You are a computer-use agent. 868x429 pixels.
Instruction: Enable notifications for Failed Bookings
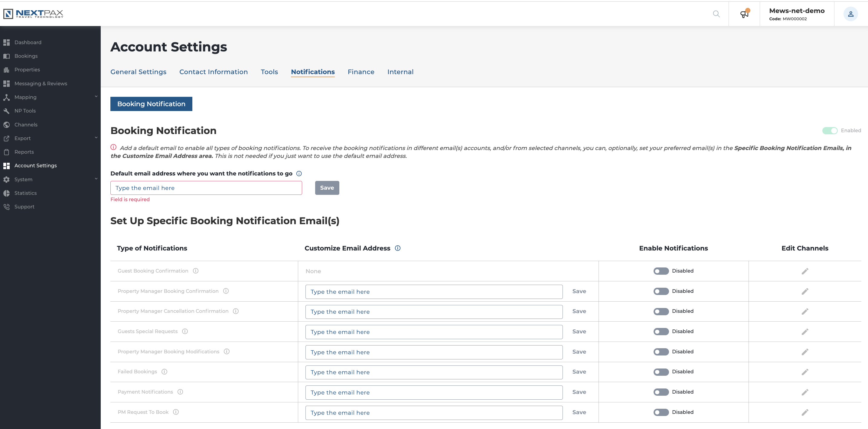pyautogui.click(x=661, y=372)
